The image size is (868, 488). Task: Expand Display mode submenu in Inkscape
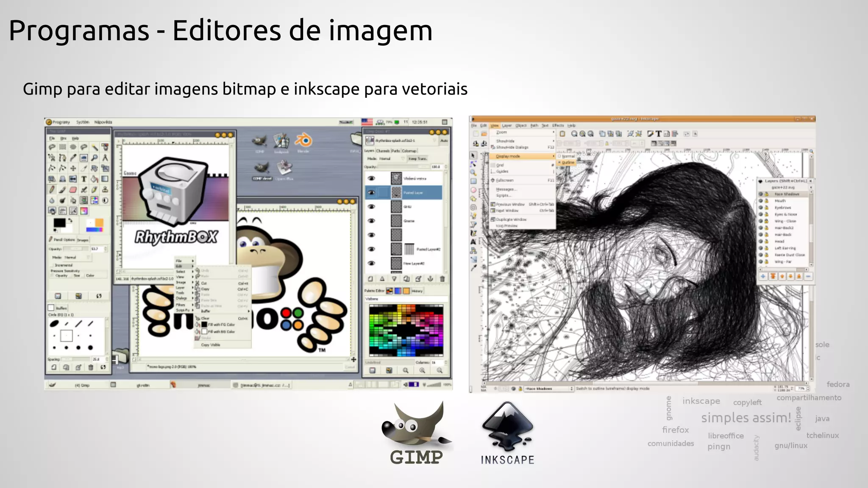pyautogui.click(x=522, y=156)
